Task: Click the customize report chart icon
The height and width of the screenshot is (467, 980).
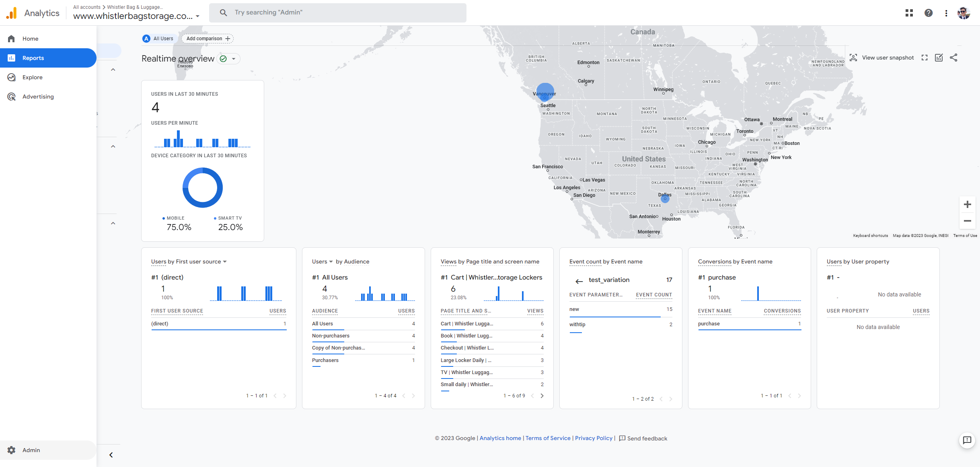Action: coord(939,58)
